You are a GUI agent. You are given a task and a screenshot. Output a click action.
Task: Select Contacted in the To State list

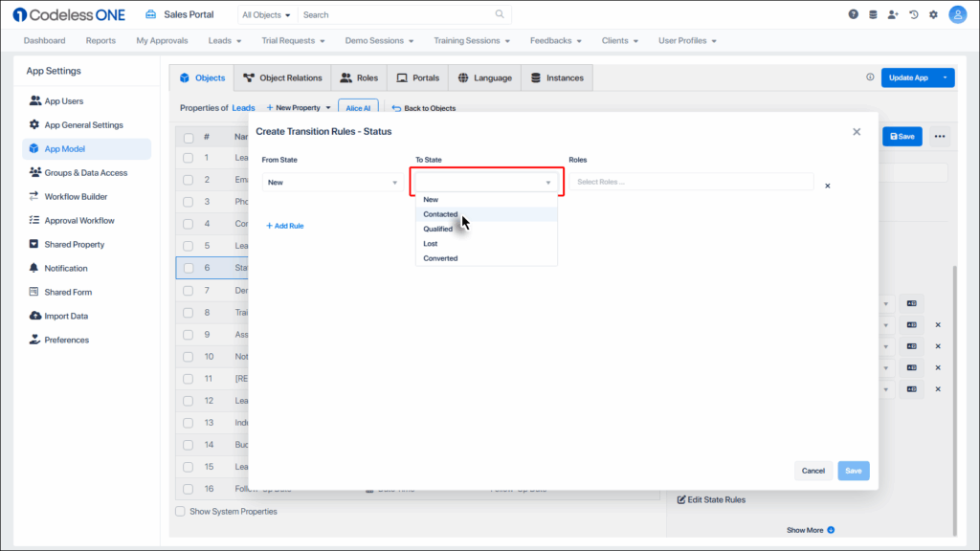point(440,214)
